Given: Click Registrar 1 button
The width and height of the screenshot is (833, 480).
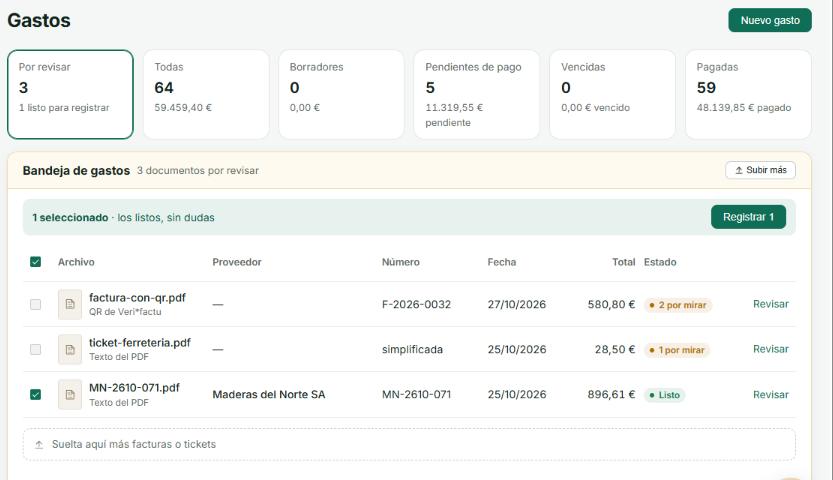Looking at the screenshot, I should click(x=748, y=217).
